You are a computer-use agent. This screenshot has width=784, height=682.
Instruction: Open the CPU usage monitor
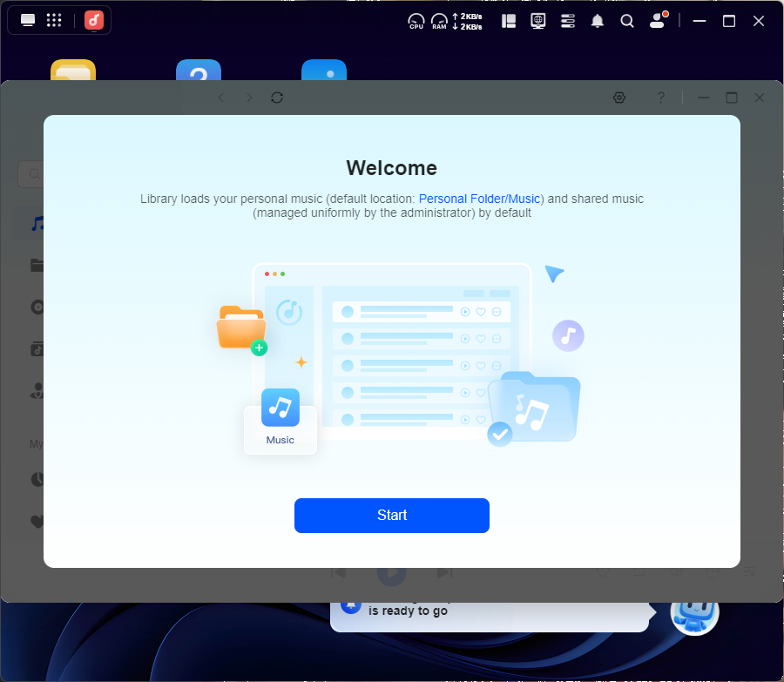416,21
